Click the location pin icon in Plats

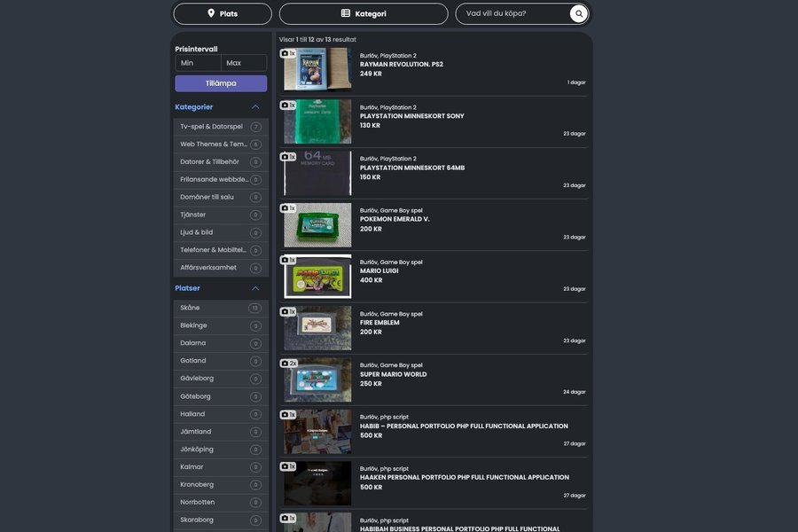coord(211,14)
